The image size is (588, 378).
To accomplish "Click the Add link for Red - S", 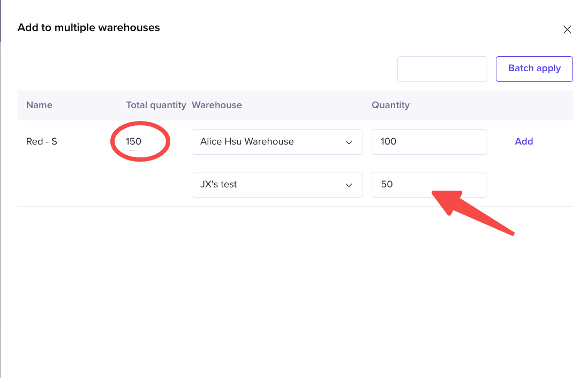I will pyautogui.click(x=524, y=141).
